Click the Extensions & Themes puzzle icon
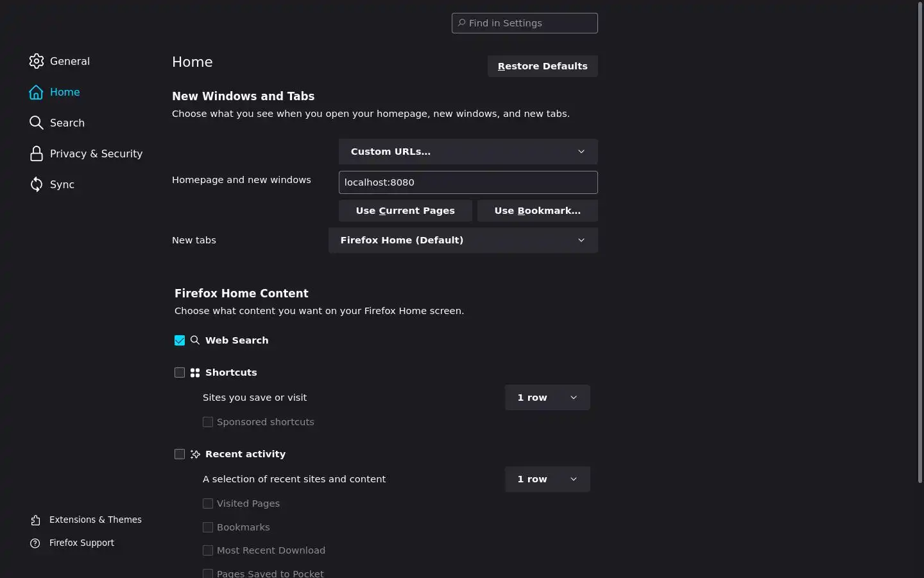Viewport: 924px width, 578px height. coord(36,520)
